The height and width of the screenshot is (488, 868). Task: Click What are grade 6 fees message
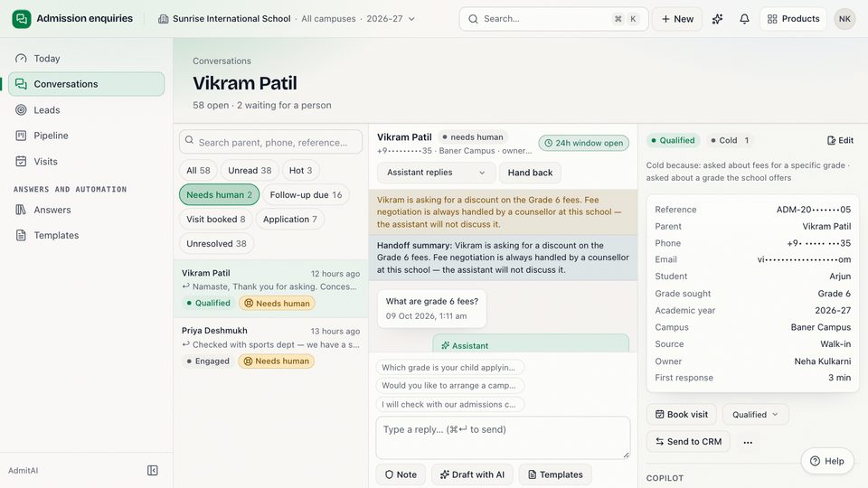click(x=432, y=308)
